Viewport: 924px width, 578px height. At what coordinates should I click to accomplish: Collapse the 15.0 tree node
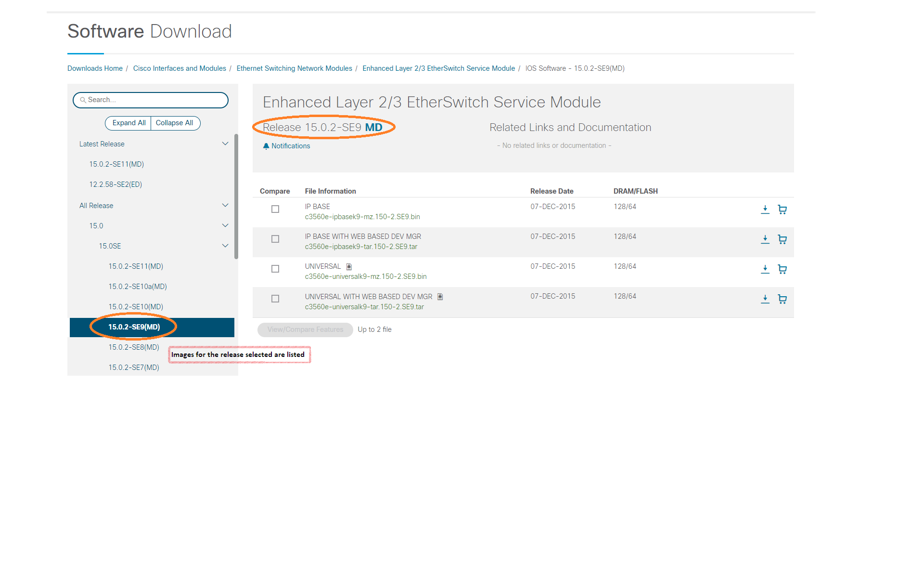pos(225,225)
